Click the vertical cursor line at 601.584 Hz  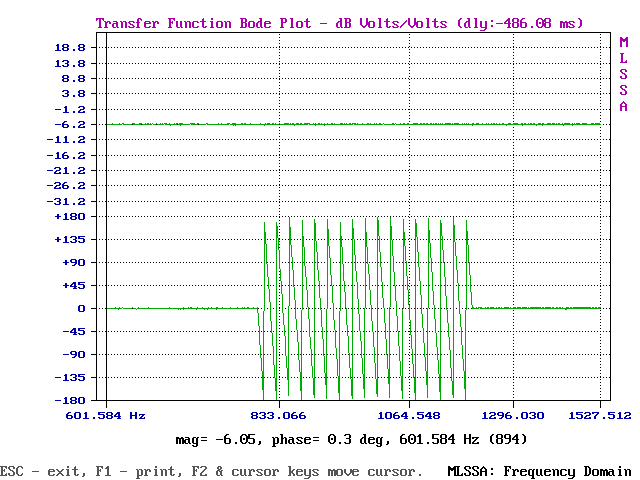click(107, 216)
